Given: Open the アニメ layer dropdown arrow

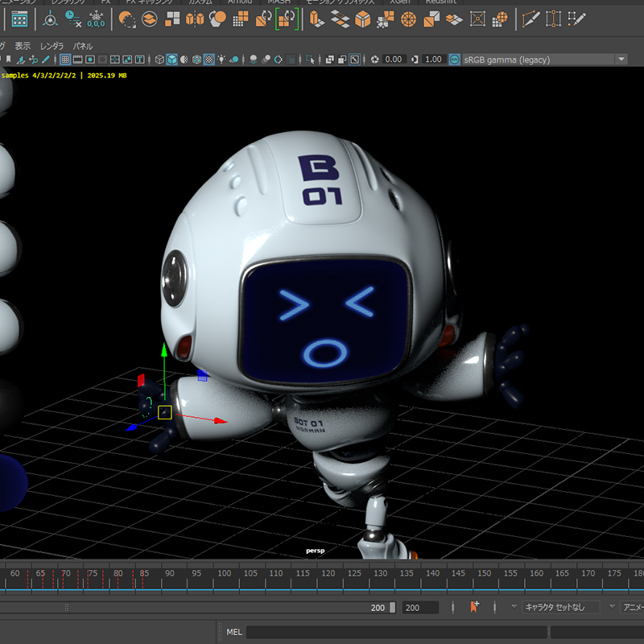Looking at the screenshot, I should 613,607.
